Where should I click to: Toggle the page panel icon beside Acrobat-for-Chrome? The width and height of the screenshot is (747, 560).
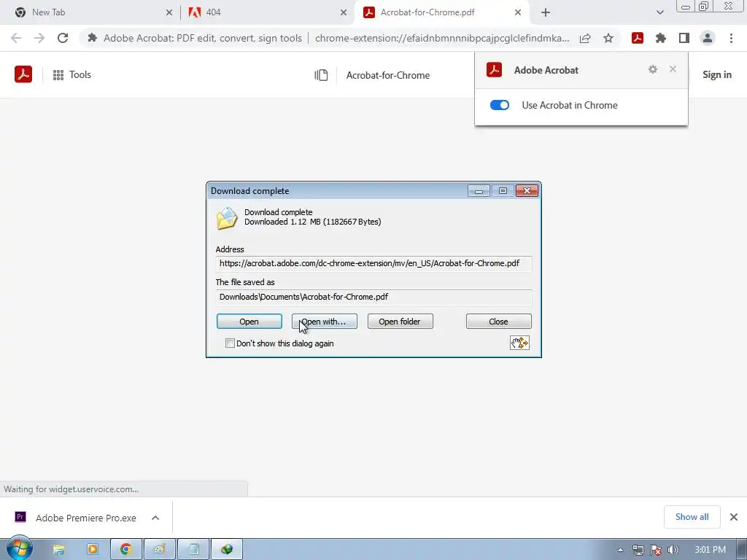pyautogui.click(x=321, y=75)
